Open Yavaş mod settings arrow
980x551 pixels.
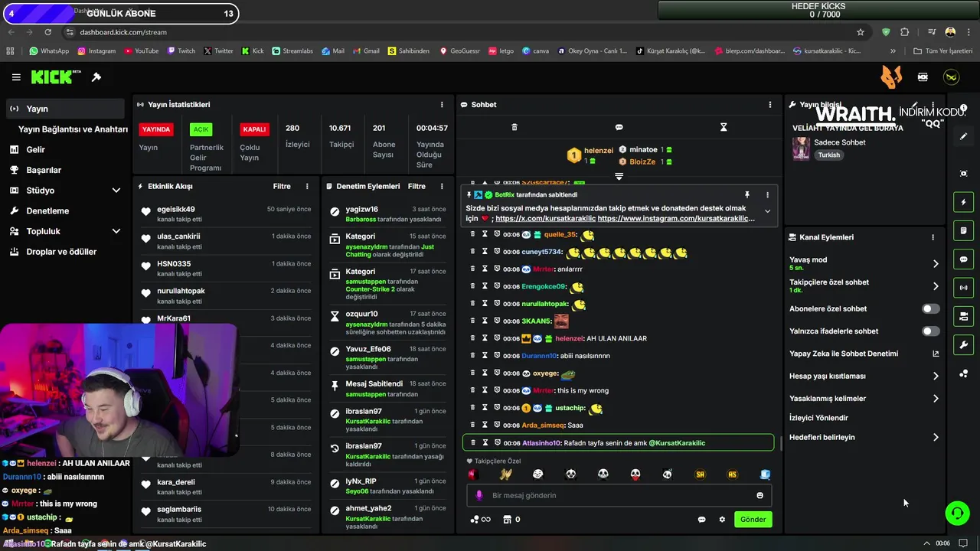[935, 264]
